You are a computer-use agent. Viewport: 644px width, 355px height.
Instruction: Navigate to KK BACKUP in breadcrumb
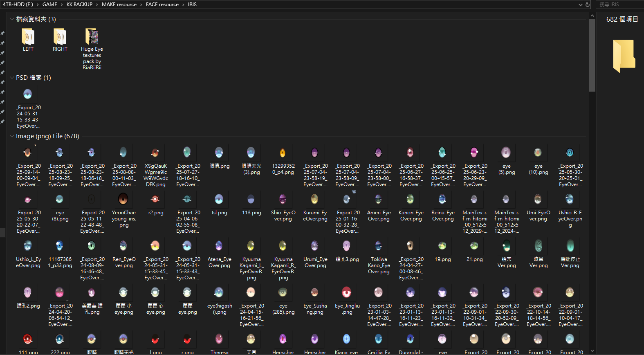pyautogui.click(x=79, y=4)
